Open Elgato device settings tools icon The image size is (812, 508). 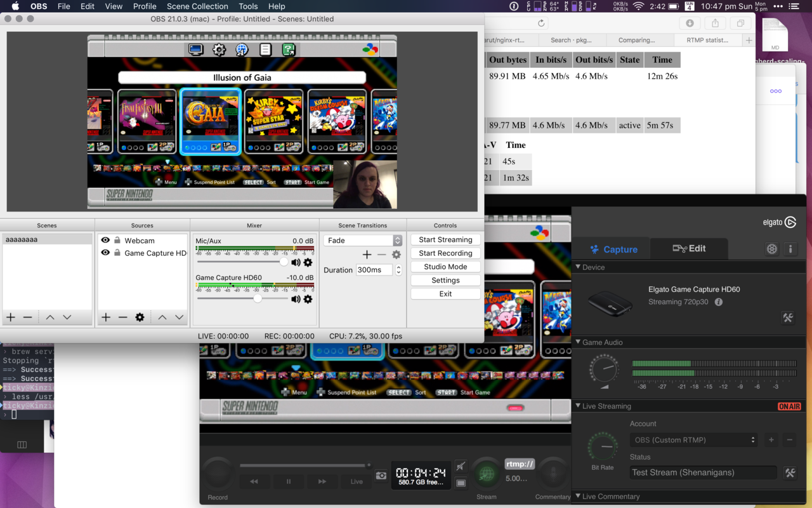788,317
